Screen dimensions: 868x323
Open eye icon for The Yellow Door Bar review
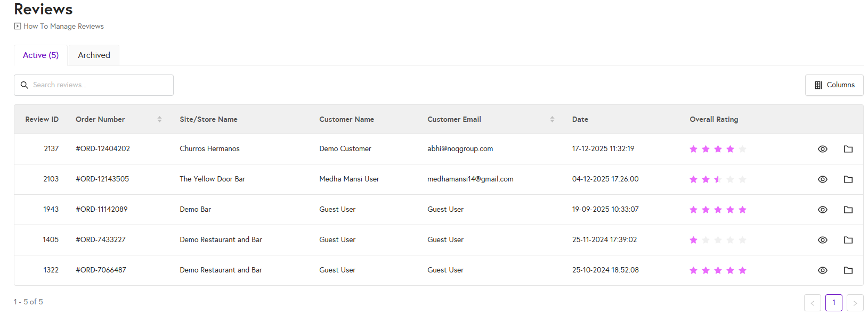[822, 179]
